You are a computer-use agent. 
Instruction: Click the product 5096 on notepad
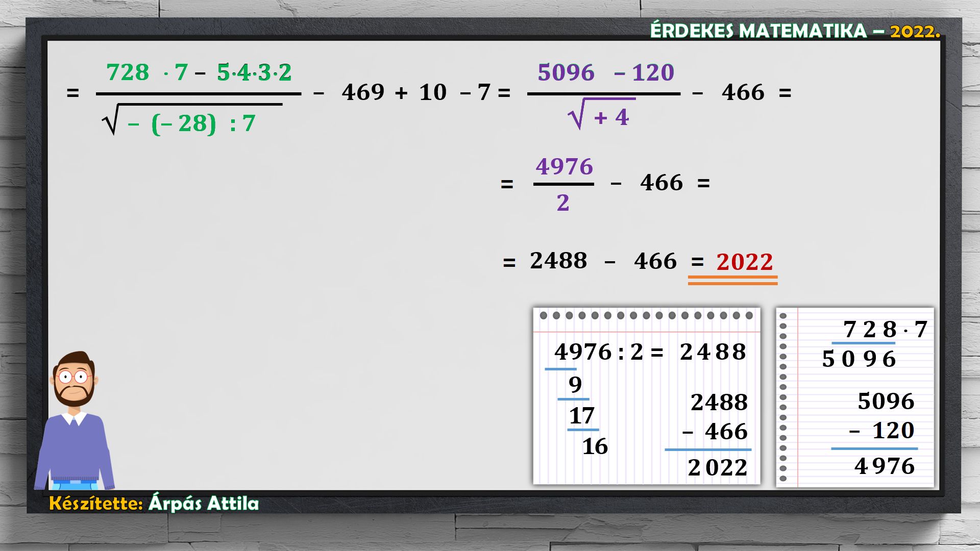[859, 359]
